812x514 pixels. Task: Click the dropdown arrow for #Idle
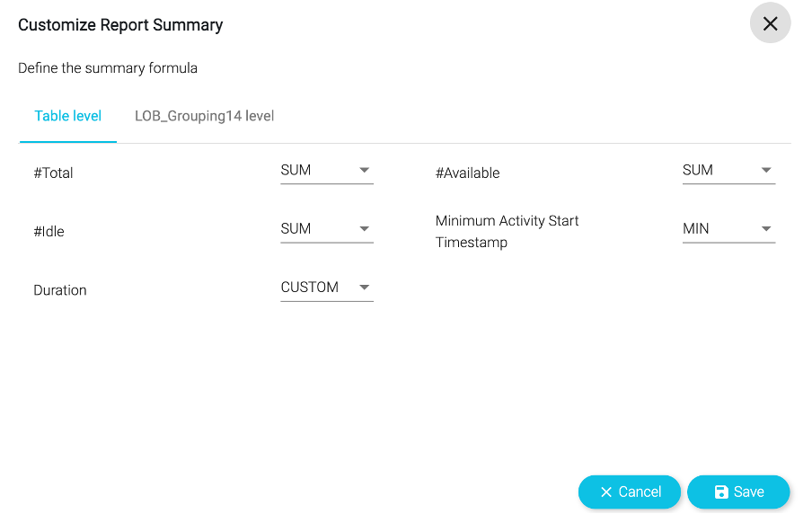click(364, 229)
